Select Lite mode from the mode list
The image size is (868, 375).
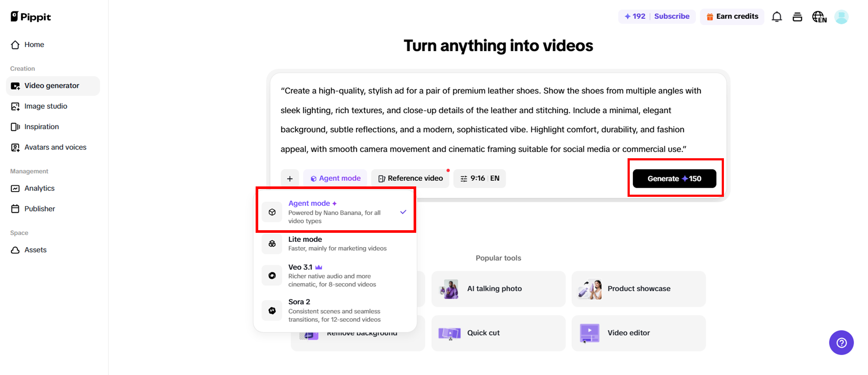point(336,244)
